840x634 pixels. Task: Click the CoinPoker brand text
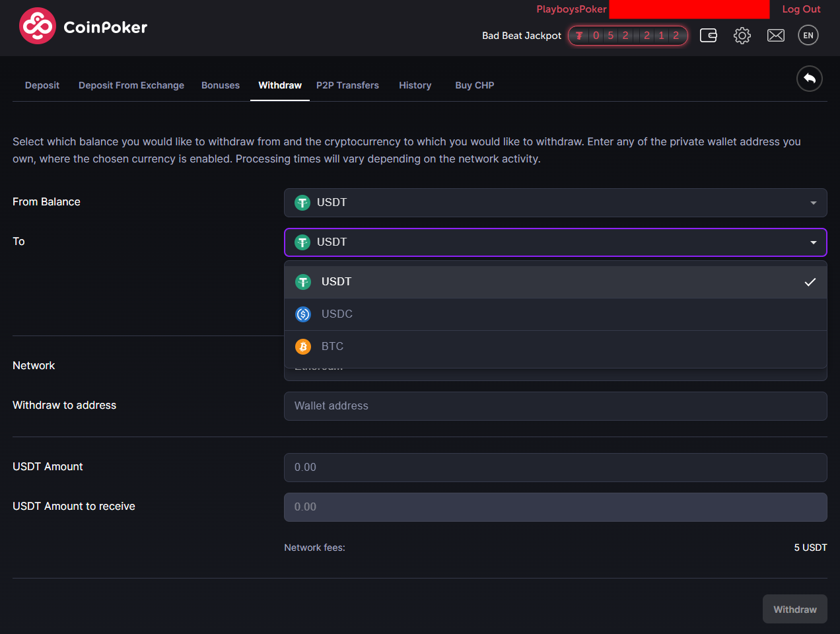pos(106,27)
